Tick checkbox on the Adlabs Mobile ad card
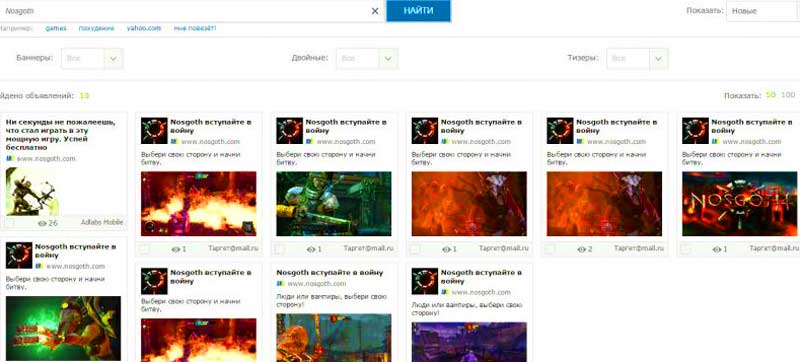Viewport: 800px width, 362px height. (9, 223)
